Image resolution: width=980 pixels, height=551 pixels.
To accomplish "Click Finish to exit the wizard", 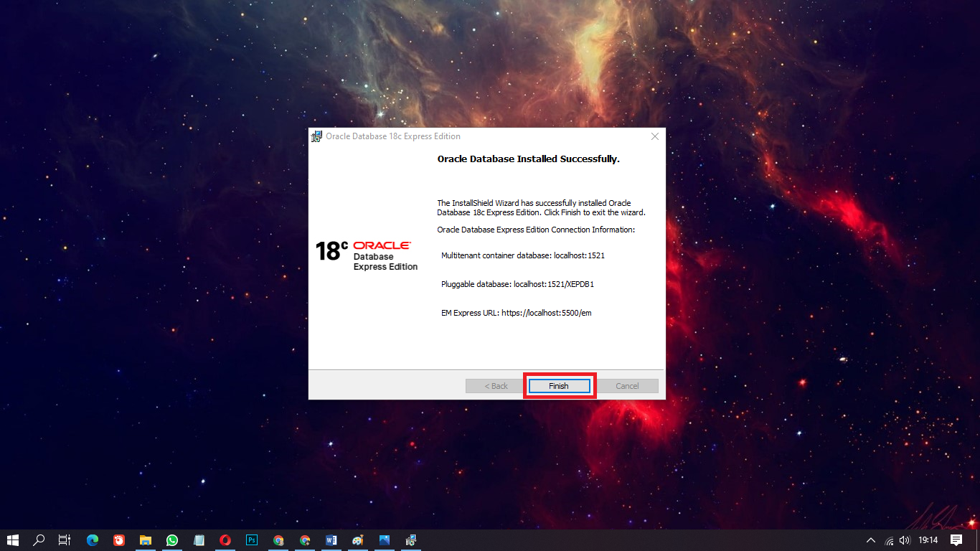I will (x=559, y=386).
